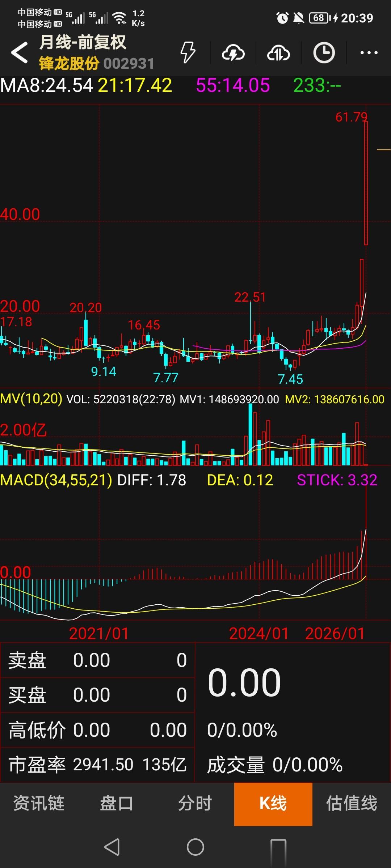391x868 pixels.
Task: Tap the large 0.00 current price
Action: 244,682
